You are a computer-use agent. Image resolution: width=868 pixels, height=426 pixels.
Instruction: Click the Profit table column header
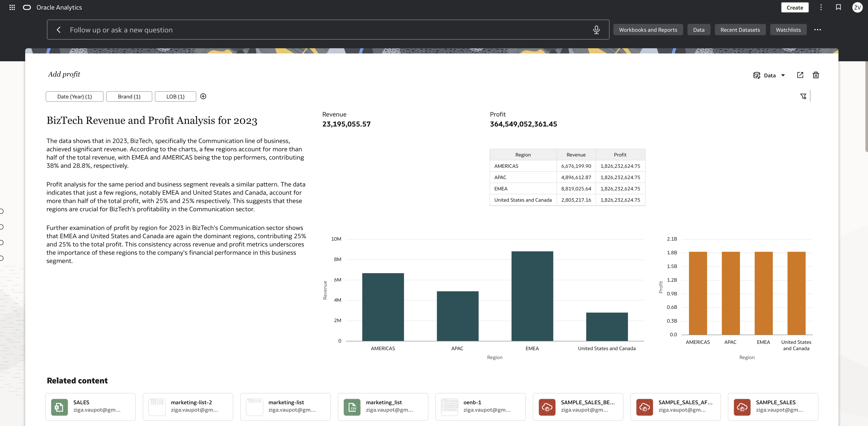[620, 155]
